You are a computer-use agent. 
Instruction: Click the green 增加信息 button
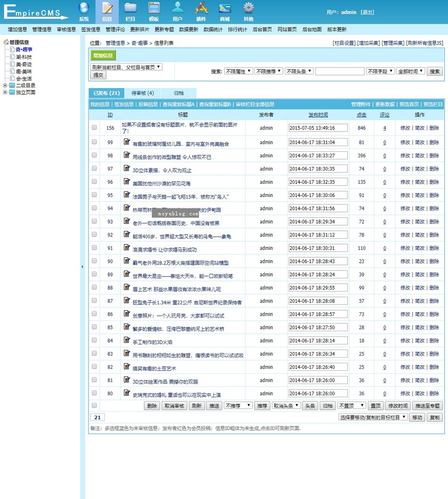point(103,56)
